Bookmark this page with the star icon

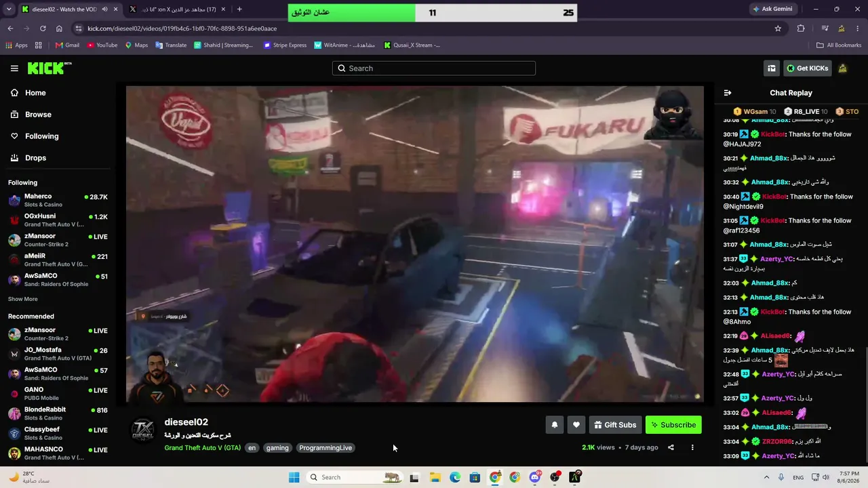[x=778, y=28]
